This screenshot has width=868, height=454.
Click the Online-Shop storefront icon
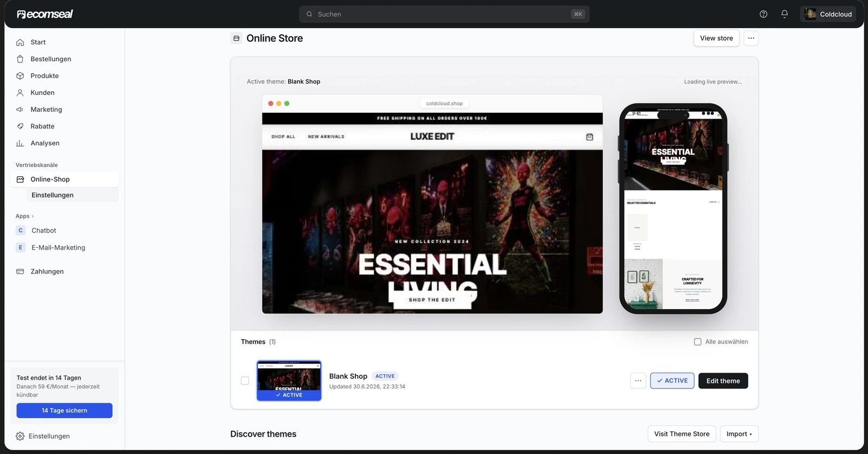point(20,180)
